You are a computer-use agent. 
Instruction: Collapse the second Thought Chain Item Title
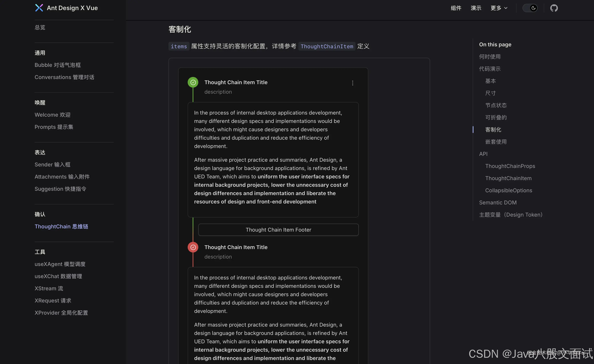tap(236, 247)
